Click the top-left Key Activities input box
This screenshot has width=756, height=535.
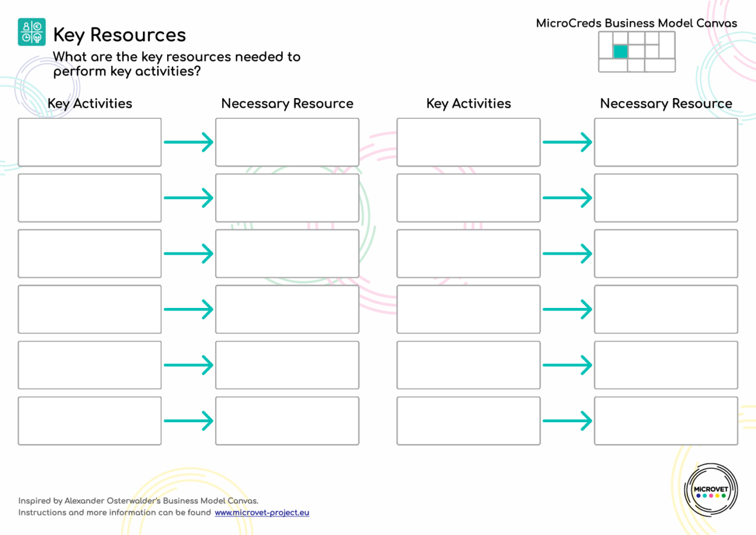(90, 142)
